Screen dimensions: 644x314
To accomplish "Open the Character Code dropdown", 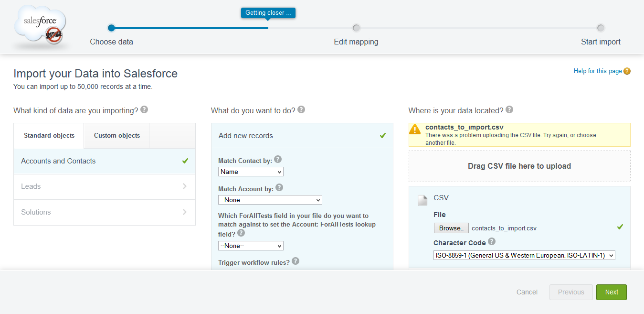I will 524,255.
